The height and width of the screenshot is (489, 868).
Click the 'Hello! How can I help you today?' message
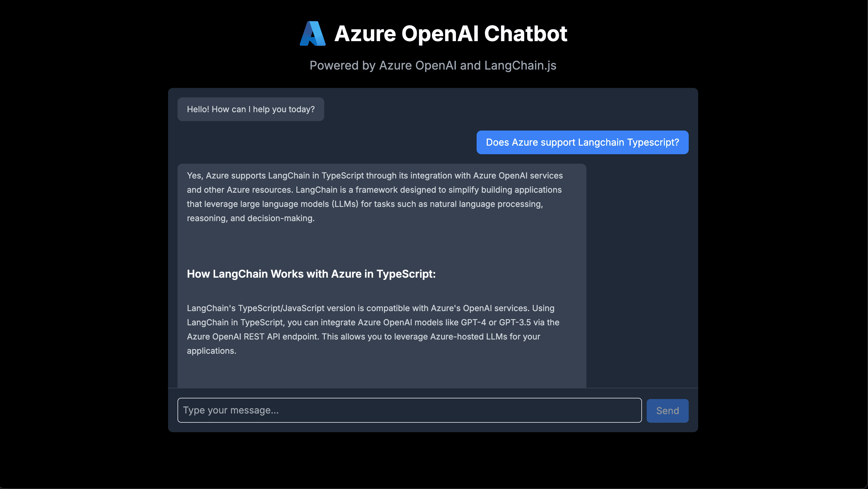point(251,109)
